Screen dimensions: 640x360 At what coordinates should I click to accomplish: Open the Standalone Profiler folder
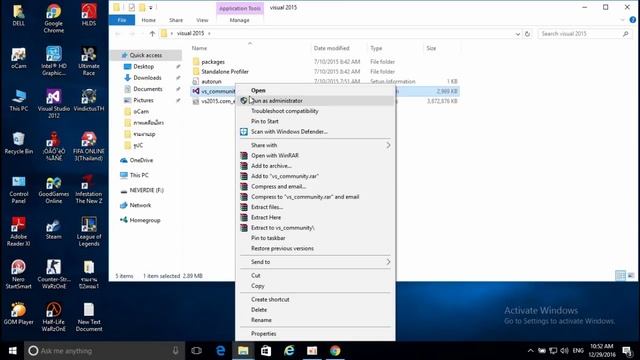[x=225, y=71]
